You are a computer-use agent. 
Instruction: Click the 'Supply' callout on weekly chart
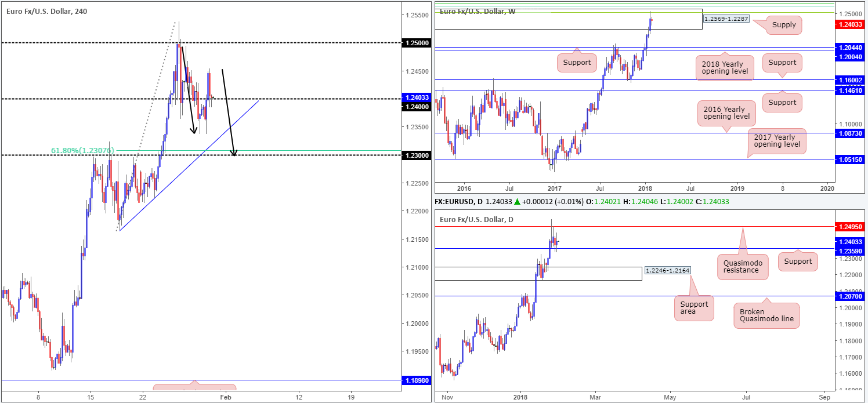click(x=784, y=25)
